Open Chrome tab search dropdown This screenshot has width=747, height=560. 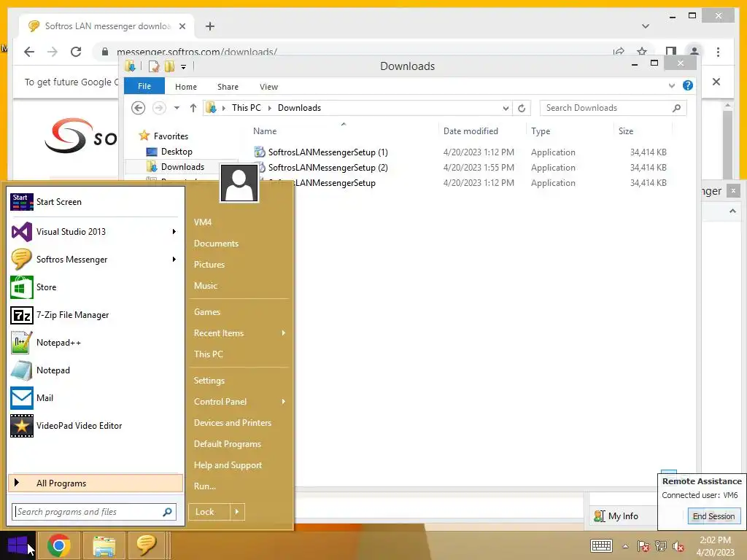coord(646,26)
